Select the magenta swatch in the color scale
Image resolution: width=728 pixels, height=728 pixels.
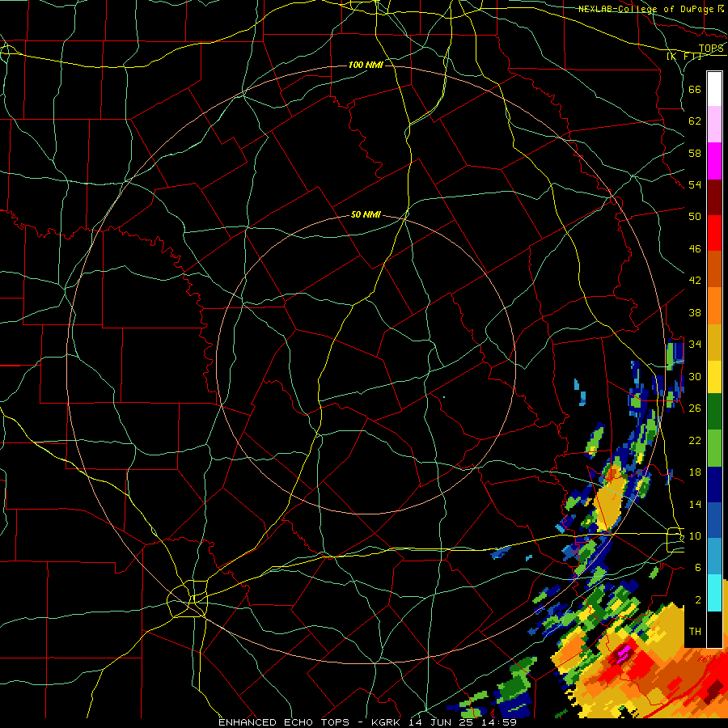pos(714,161)
